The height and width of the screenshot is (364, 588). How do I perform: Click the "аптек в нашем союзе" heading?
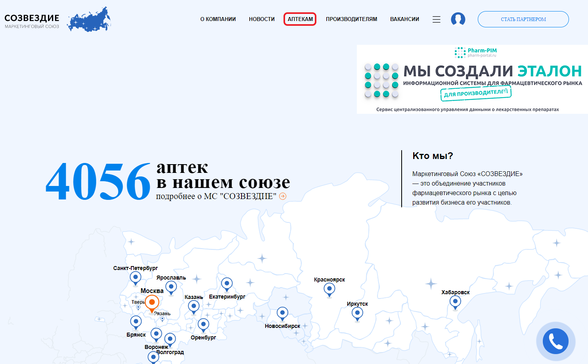[x=223, y=175]
